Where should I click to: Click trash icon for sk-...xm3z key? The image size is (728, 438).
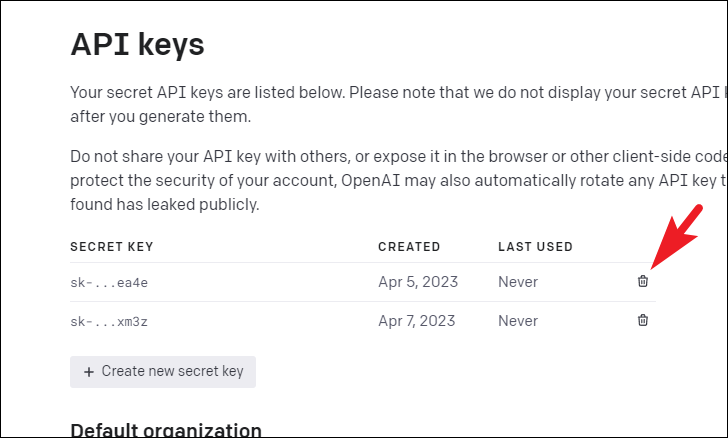643,321
